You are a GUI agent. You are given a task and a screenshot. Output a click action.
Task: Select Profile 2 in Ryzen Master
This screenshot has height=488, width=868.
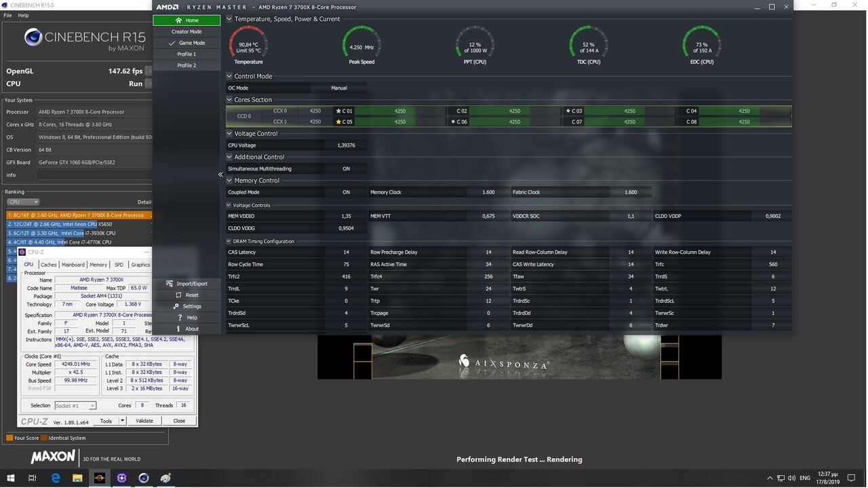coord(186,65)
